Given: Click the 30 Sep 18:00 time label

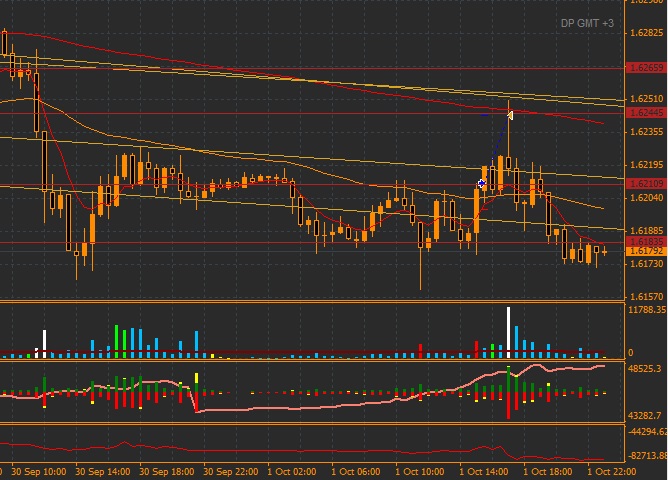Looking at the screenshot, I should point(167,472).
